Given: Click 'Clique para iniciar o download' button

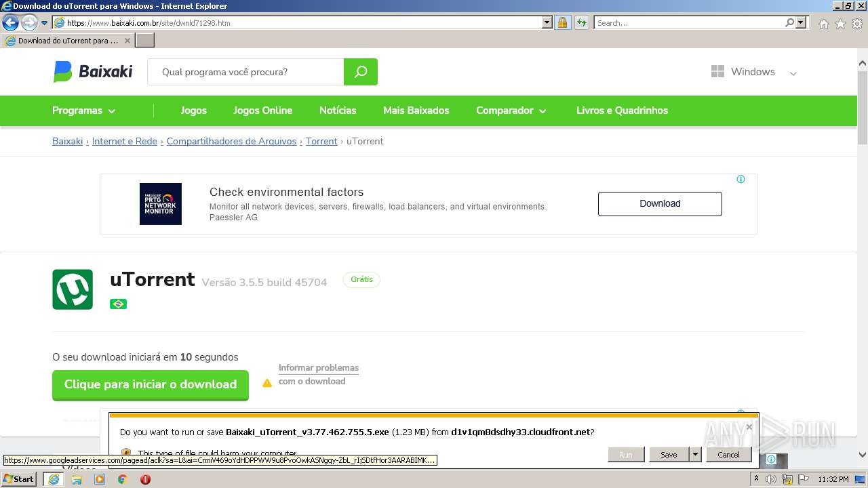Looking at the screenshot, I should 151,384.
